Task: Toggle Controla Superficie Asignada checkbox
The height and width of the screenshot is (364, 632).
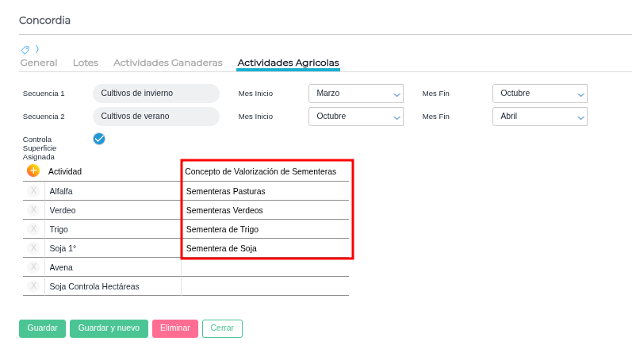Action: click(x=99, y=139)
